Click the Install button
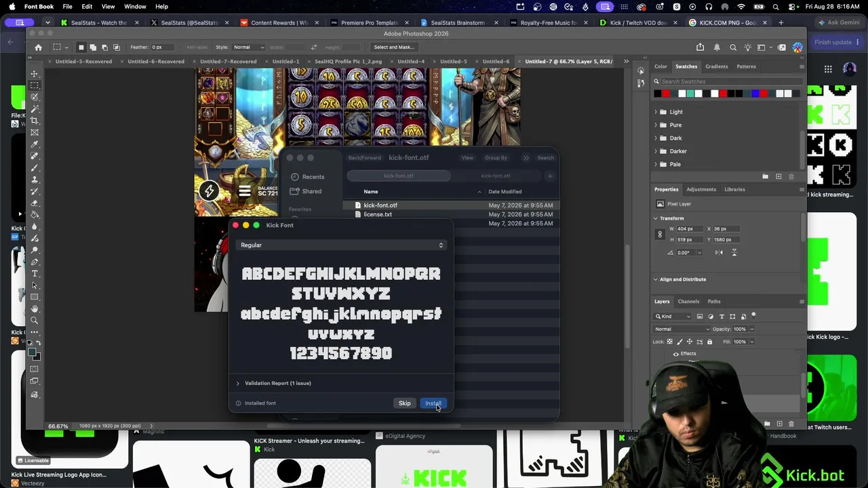 pyautogui.click(x=433, y=403)
